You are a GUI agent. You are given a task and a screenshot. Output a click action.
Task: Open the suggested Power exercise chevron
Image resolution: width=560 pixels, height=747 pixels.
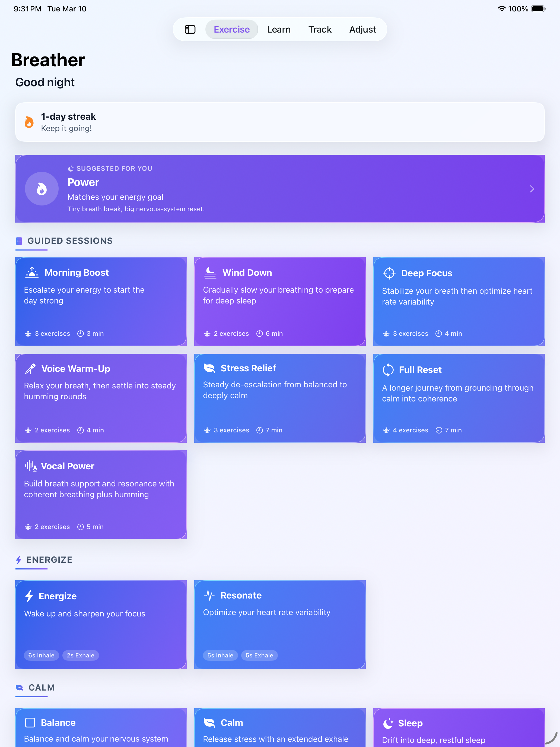[x=532, y=189]
